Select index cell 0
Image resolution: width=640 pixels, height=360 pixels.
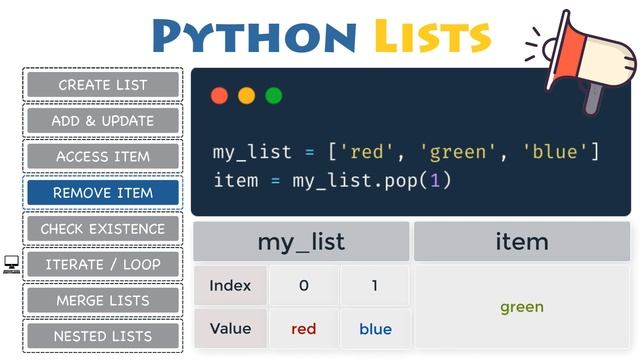coord(304,286)
